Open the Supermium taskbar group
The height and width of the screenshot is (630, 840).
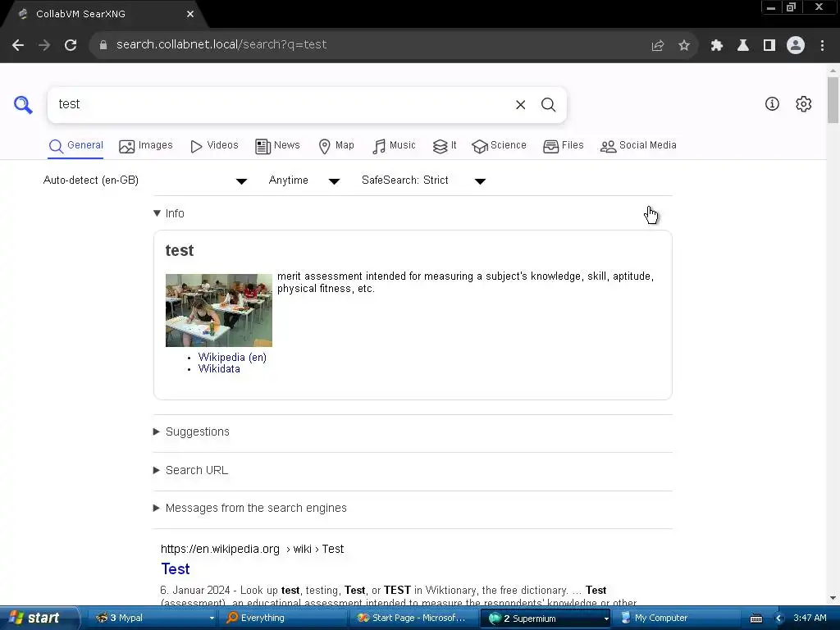[x=547, y=619]
